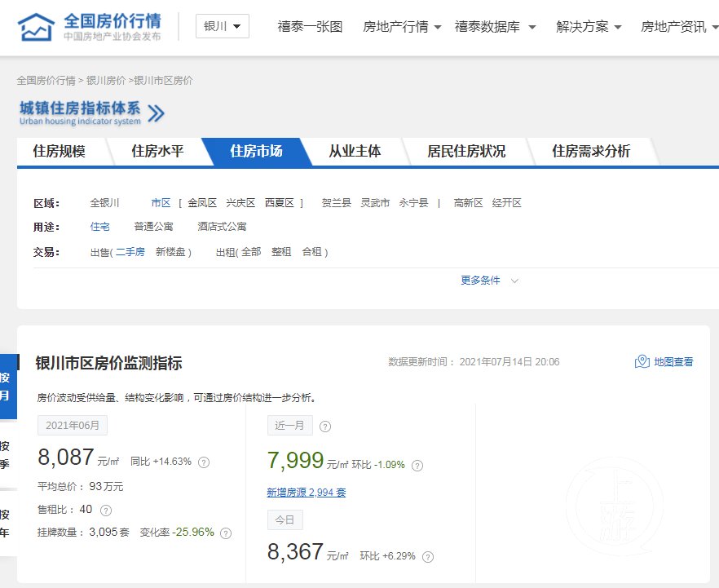Switch to the 住房规模 tab
The image size is (719, 588).
[x=60, y=152]
